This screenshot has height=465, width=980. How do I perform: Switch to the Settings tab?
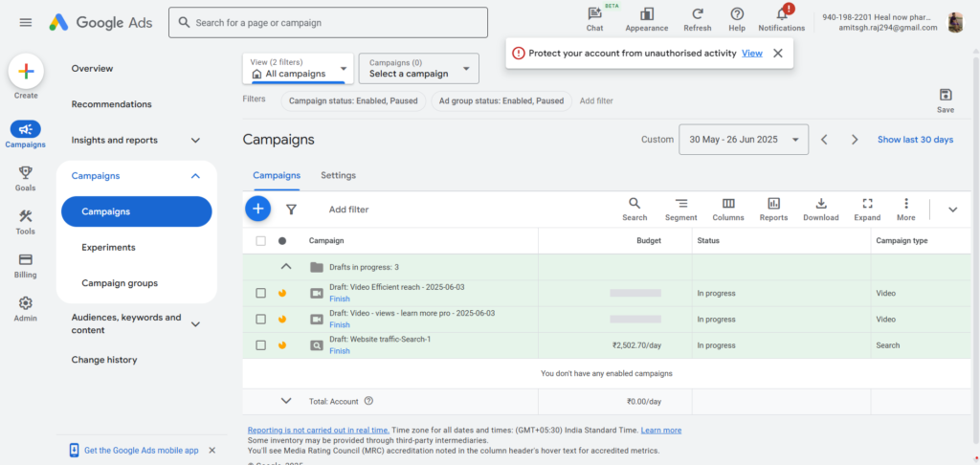pyautogui.click(x=338, y=176)
